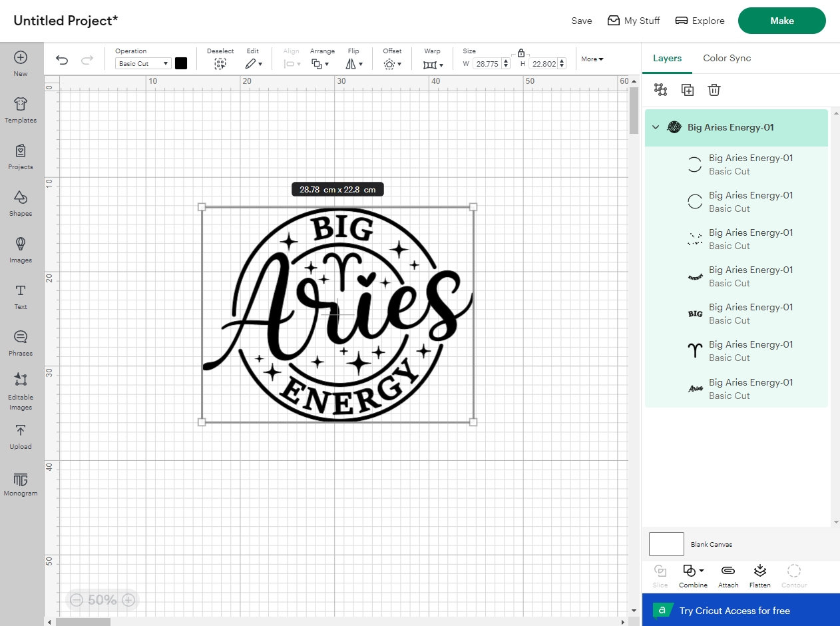Collapse the Big Aries Energy-01 layer group
840x626 pixels.
(655, 127)
